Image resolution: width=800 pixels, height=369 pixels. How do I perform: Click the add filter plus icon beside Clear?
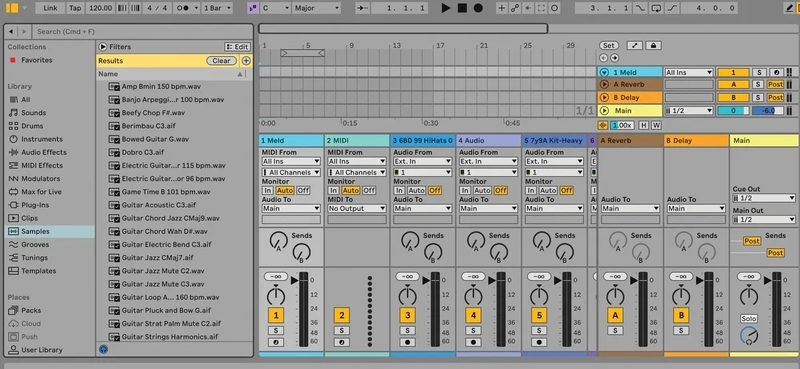[246, 61]
